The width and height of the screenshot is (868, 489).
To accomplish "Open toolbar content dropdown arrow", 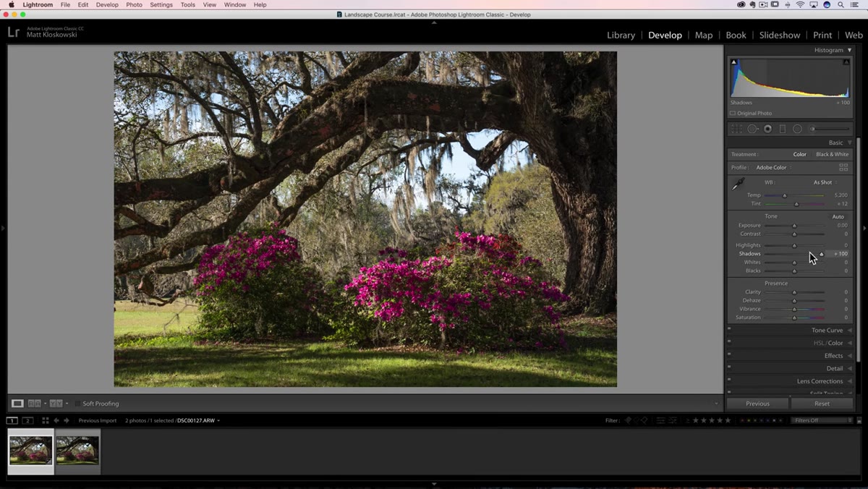I will pos(716,404).
